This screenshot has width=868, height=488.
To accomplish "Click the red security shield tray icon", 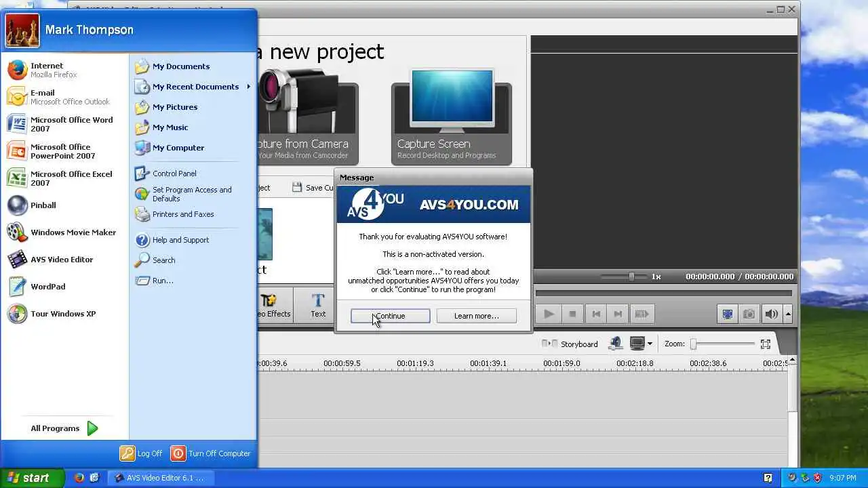I will click(x=817, y=478).
